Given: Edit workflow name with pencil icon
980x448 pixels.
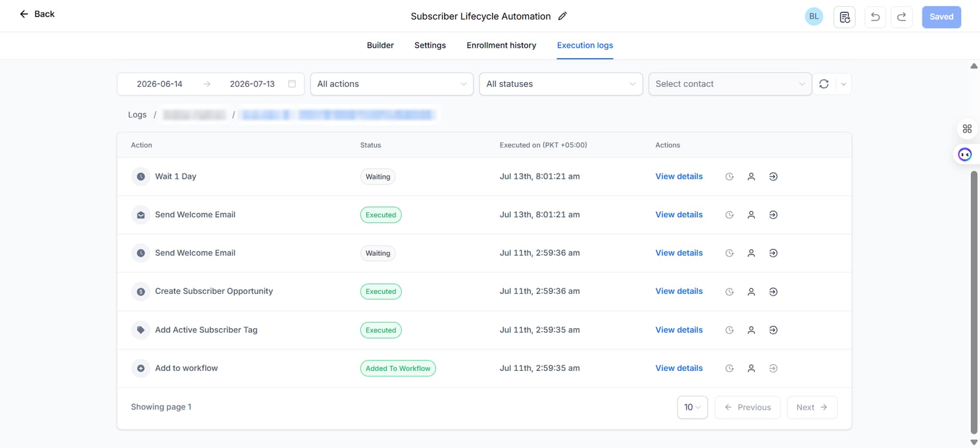Looking at the screenshot, I should point(562,17).
